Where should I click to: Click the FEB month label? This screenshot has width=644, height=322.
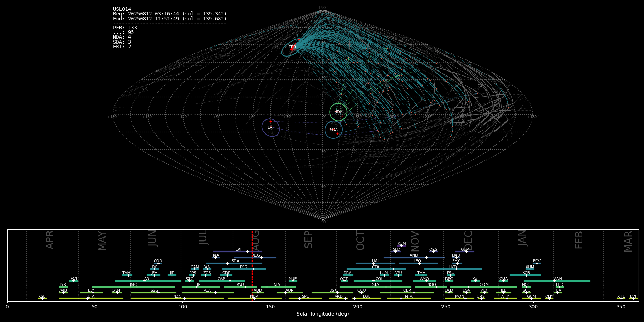pyautogui.click(x=579, y=240)
